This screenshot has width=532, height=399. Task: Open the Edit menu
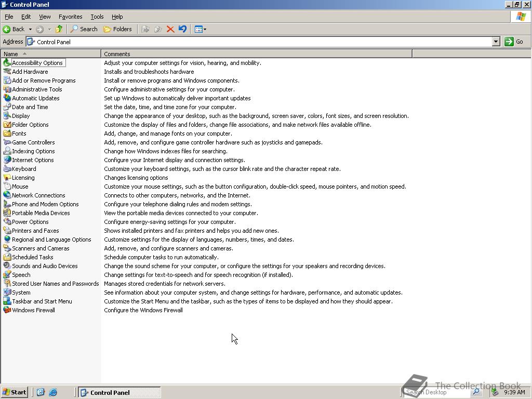26,17
